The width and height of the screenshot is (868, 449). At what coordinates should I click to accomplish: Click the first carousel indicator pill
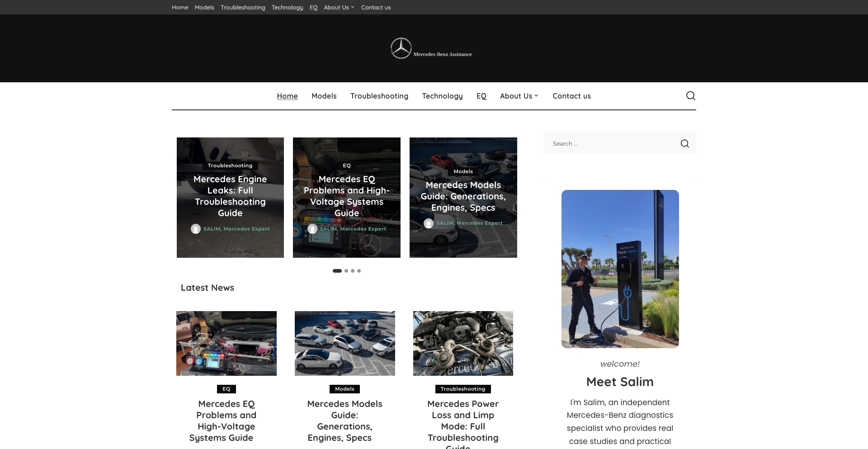click(337, 271)
